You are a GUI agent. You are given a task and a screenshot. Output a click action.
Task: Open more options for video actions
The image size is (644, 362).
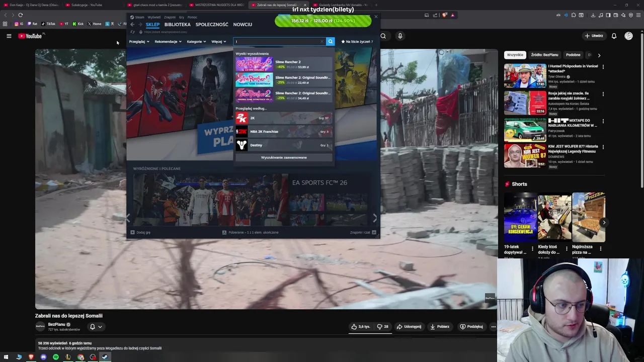point(493,326)
